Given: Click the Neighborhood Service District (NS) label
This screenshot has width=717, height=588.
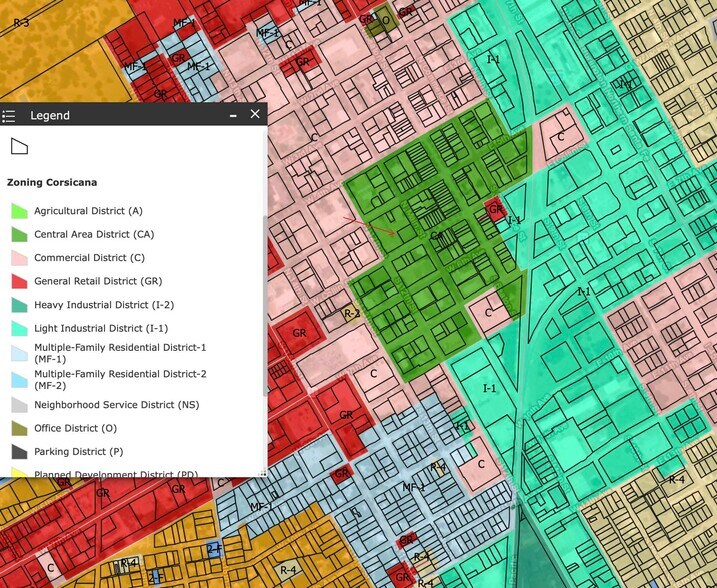Looking at the screenshot, I should click(117, 405).
